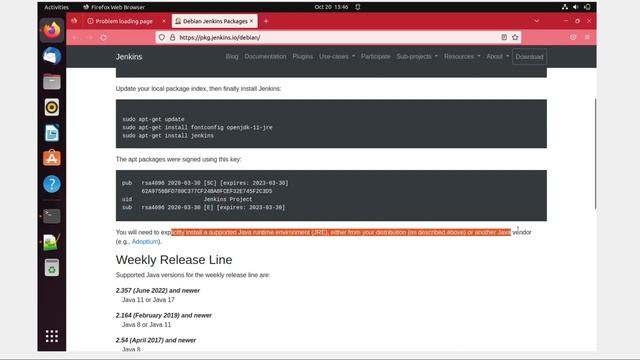
Task: Open the text editor dock icon
Action: point(52,242)
